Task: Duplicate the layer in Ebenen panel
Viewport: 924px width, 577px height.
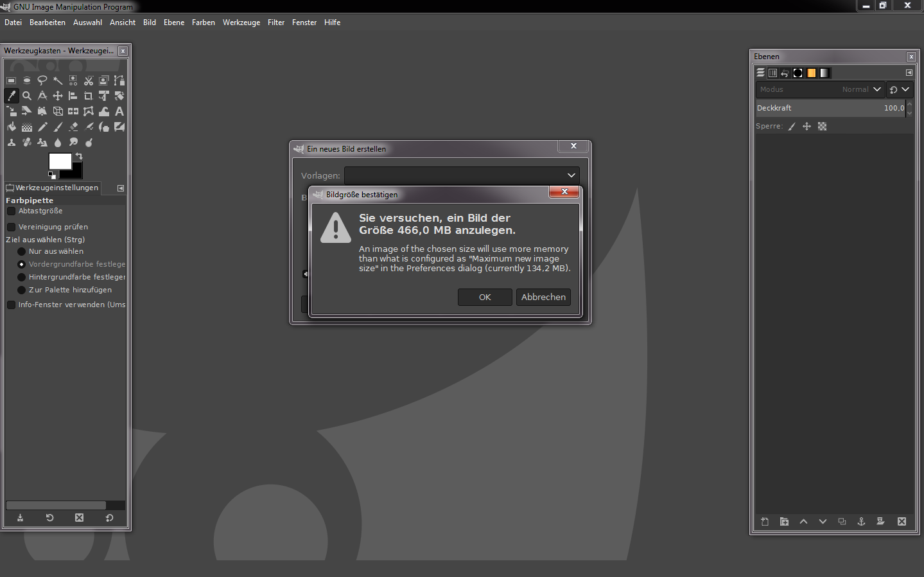Action: [842, 522]
